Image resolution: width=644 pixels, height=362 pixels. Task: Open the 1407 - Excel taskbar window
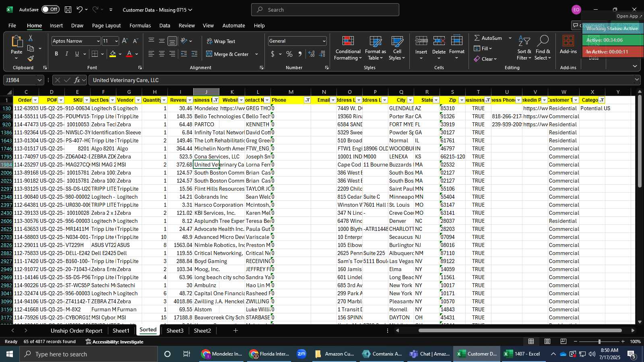coord(522,354)
